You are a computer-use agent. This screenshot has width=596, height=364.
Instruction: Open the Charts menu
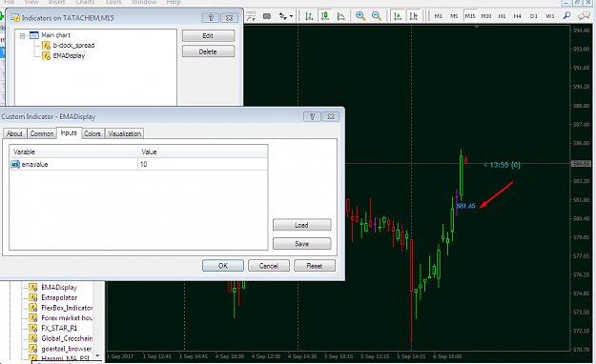coord(85,2)
